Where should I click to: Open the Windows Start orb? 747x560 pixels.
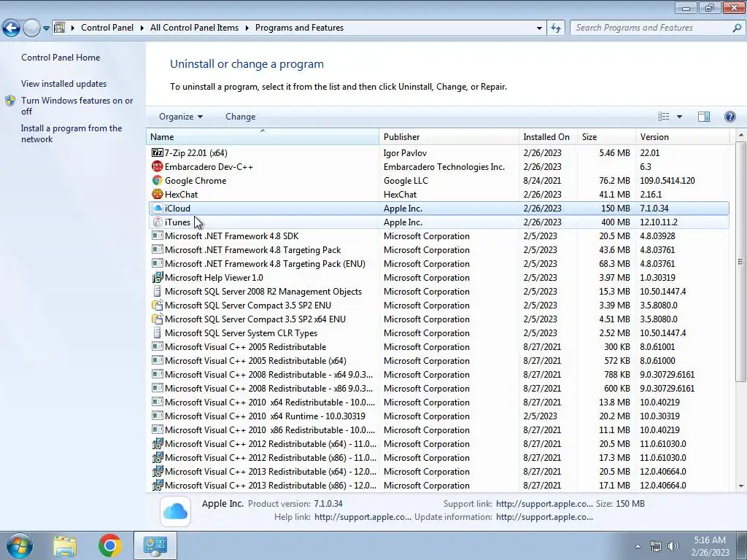tap(19, 545)
